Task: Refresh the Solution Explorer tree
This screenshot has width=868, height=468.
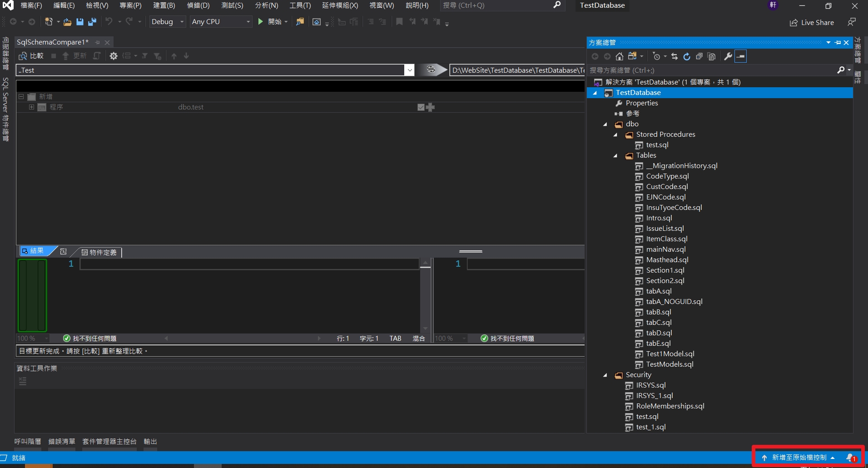Action: [687, 56]
